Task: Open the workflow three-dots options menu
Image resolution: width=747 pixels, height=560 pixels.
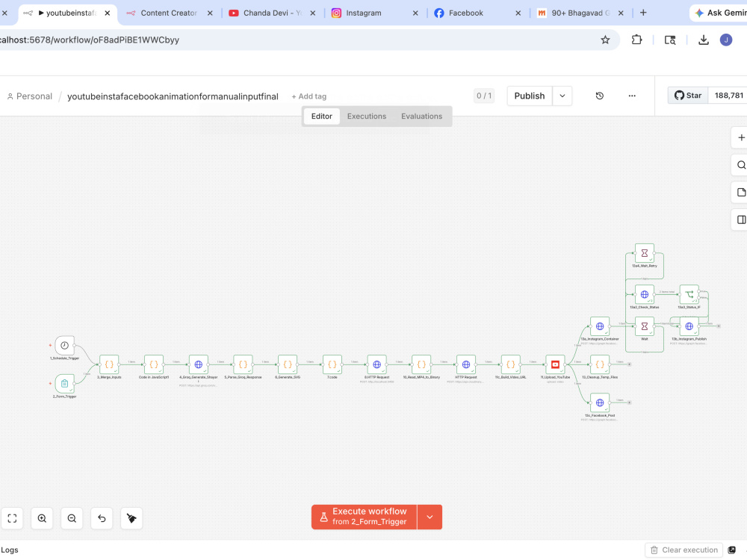Action: click(632, 96)
